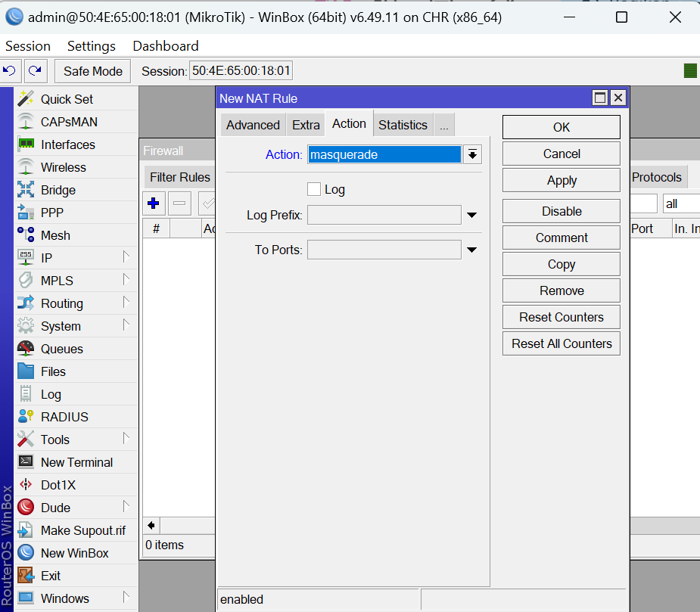This screenshot has height=612, width=700.
Task: Click the IP menu icon
Action: (x=26, y=257)
